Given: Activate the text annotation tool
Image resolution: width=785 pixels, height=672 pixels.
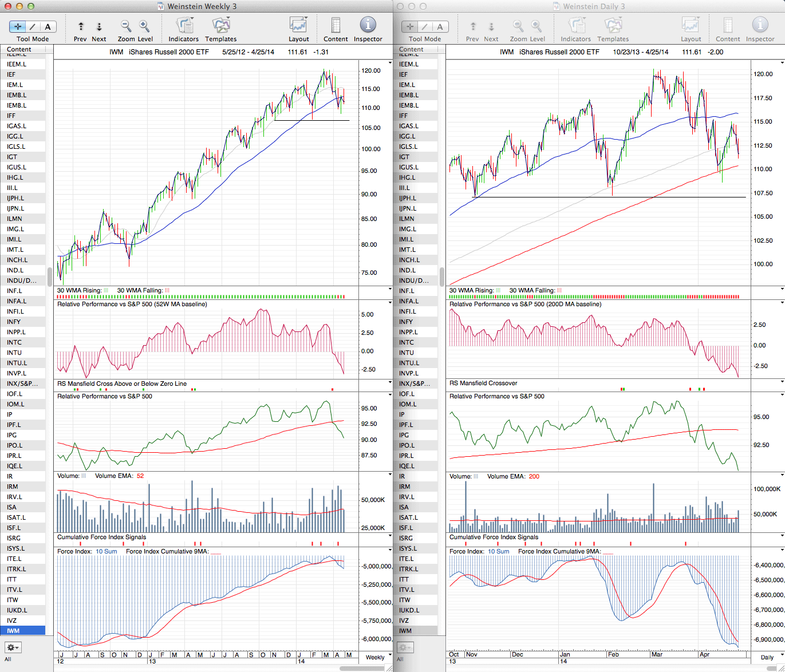Looking at the screenshot, I should click(x=48, y=26).
